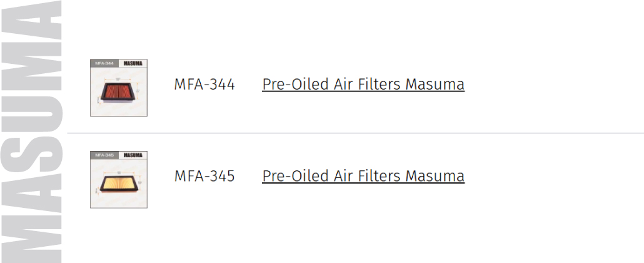The image size is (644, 263).
Task: Click the MASUMA logo in MFA-344 thumbnail
Action: (133, 63)
